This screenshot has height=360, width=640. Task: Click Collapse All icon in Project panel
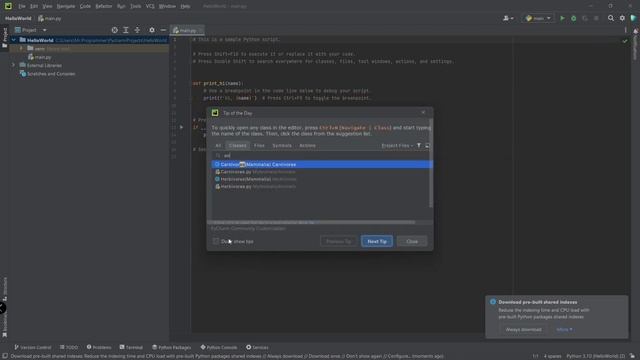pos(137,30)
